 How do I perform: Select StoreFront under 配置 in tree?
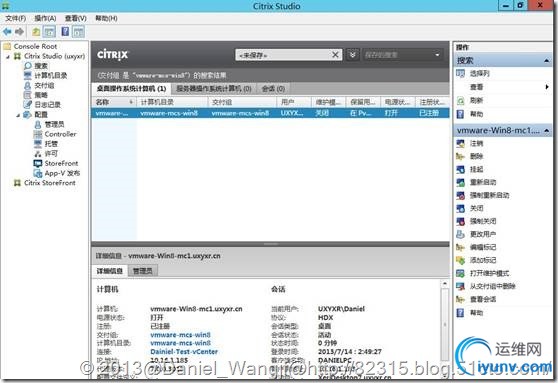coord(61,163)
